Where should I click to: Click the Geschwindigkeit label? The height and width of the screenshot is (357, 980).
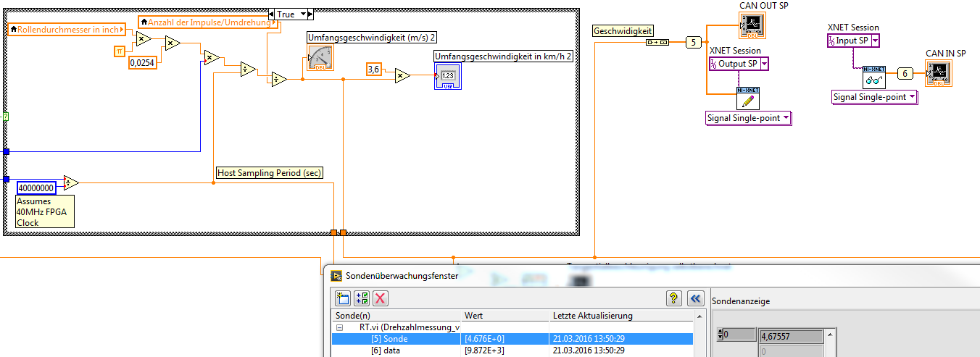[x=623, y=31]
